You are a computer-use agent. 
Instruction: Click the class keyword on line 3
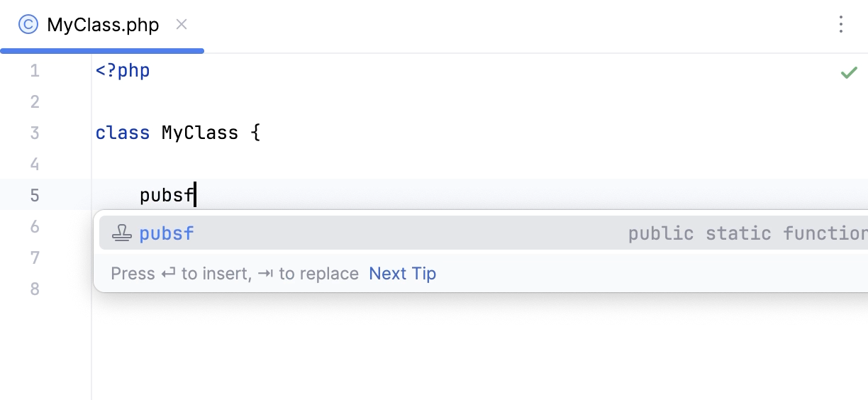click(x=123, y=133)
